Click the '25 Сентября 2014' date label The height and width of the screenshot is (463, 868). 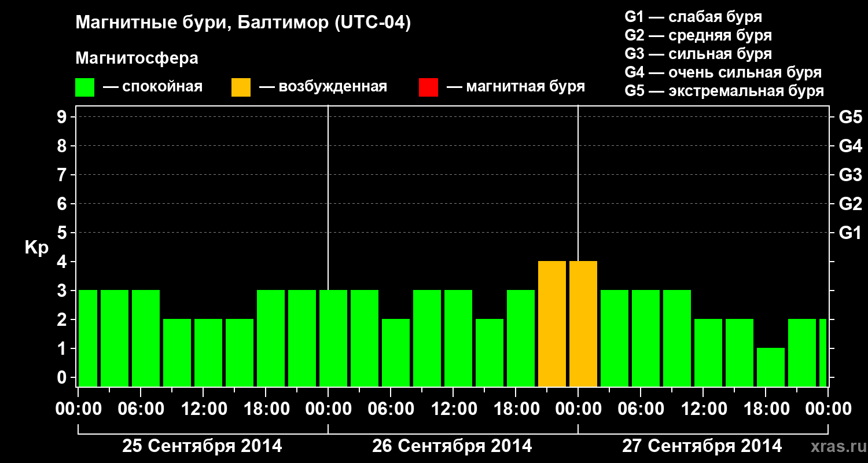point(202,446)
